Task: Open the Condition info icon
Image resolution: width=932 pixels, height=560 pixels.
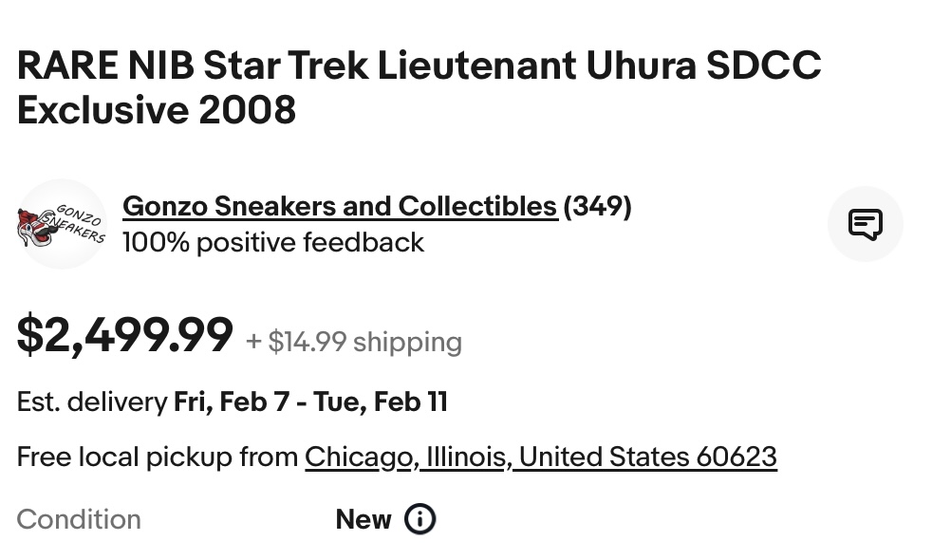Action: [x=419, y=519]
